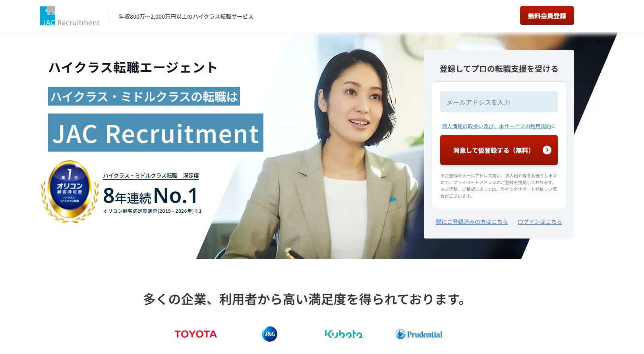Focus the メールアドレスを入力 email field

[499, 102]
